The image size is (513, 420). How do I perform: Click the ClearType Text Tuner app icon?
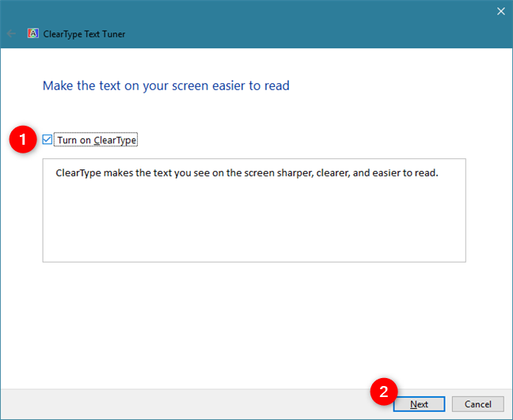[32, 33]
